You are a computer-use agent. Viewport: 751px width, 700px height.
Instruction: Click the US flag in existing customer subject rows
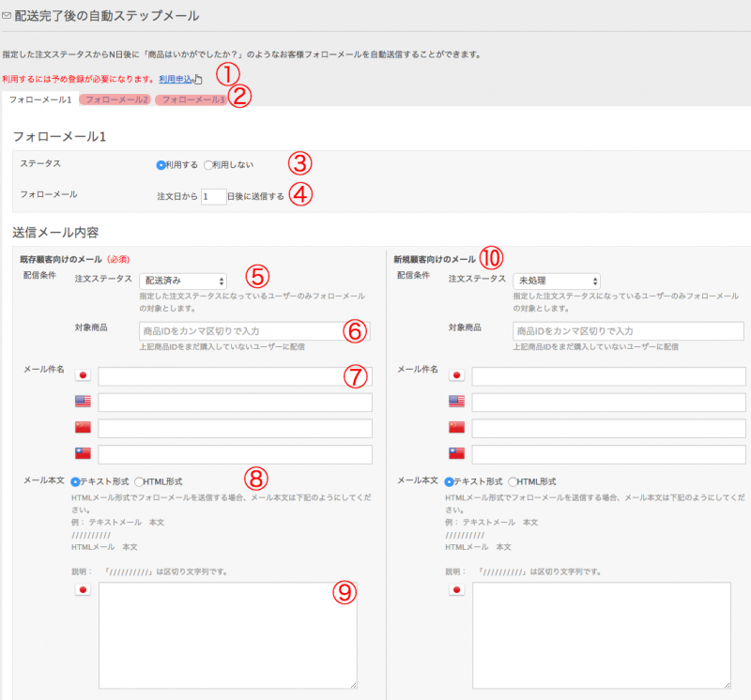(83, 403)
